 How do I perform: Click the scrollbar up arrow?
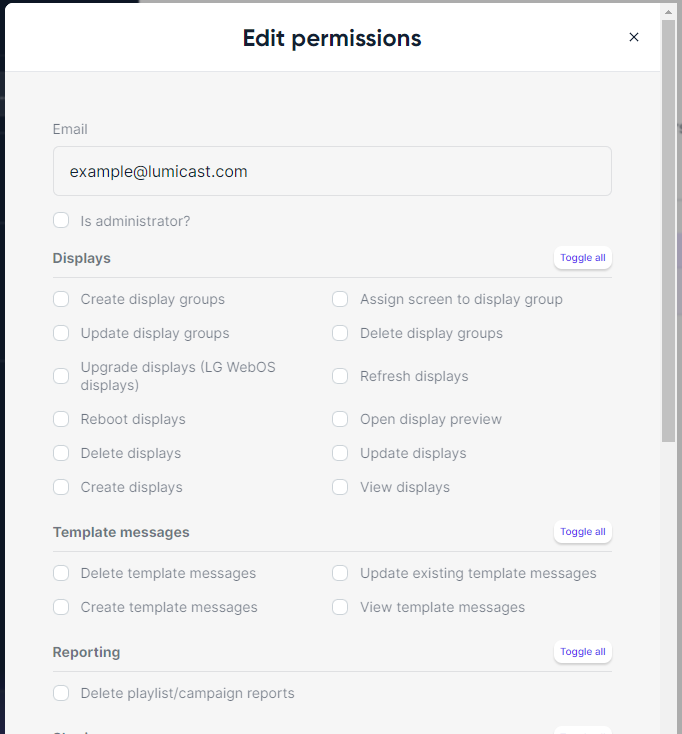click(668, 12)
